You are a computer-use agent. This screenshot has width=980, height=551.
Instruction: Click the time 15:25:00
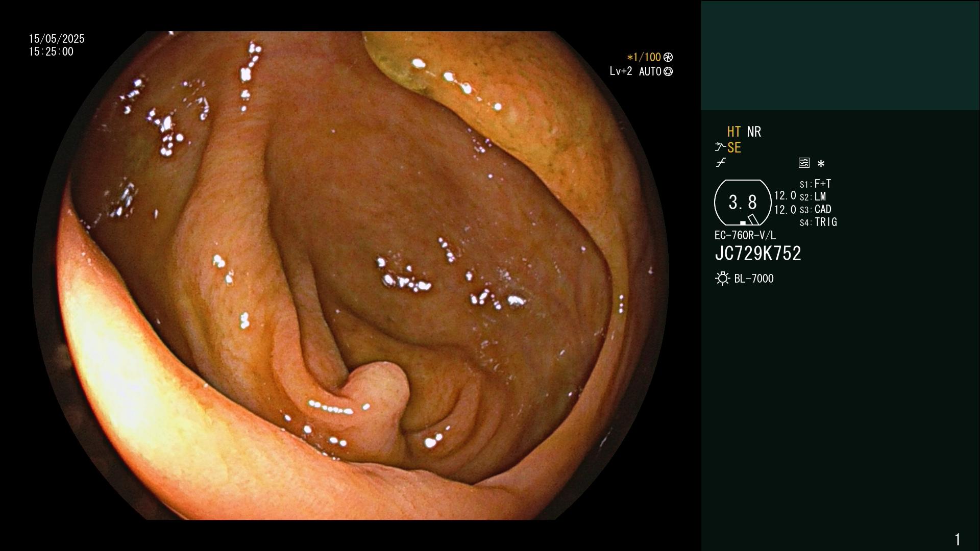pyautogui.click(x=51, y=52)
